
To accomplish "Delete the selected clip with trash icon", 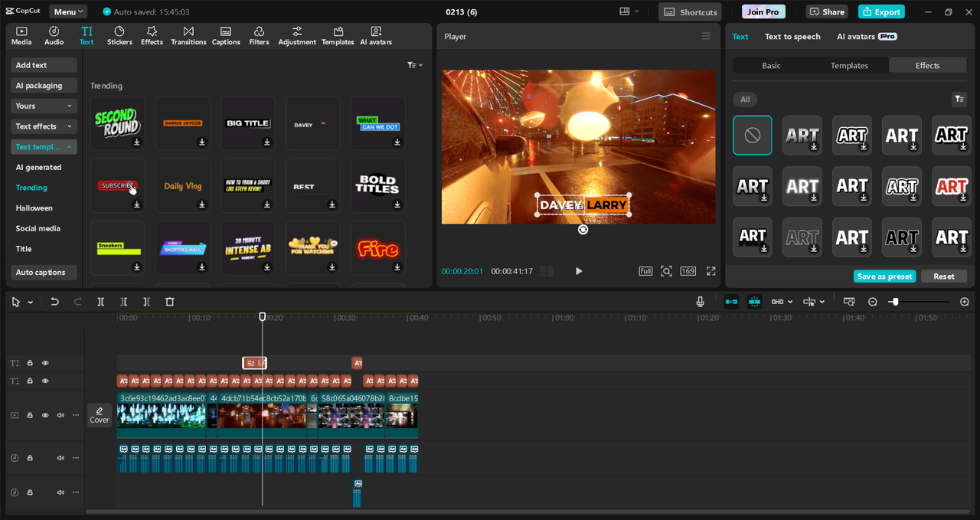I will tap(170, 302).
